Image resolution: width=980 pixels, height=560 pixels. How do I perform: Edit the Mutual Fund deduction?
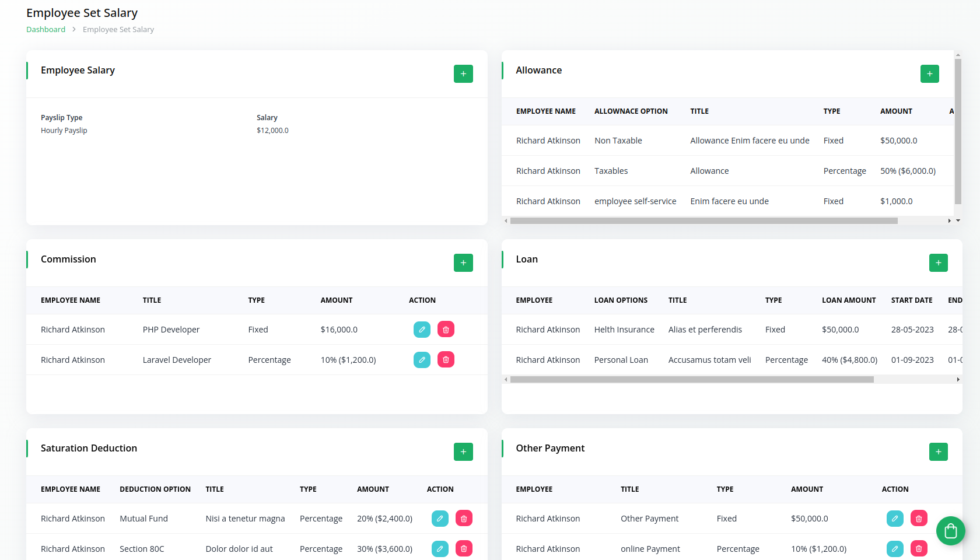point(440,519)
